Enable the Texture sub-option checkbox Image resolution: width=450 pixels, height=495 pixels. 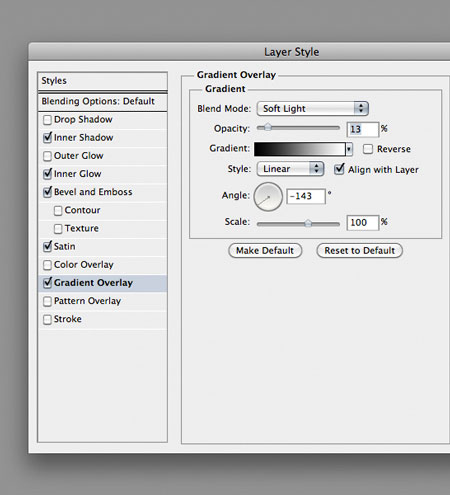coord(58,229)
